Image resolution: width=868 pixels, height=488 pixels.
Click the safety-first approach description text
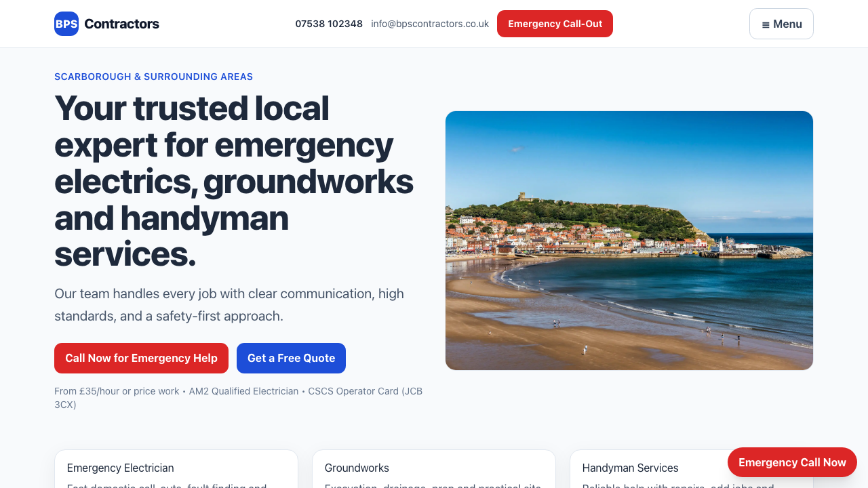click(229, 304)
